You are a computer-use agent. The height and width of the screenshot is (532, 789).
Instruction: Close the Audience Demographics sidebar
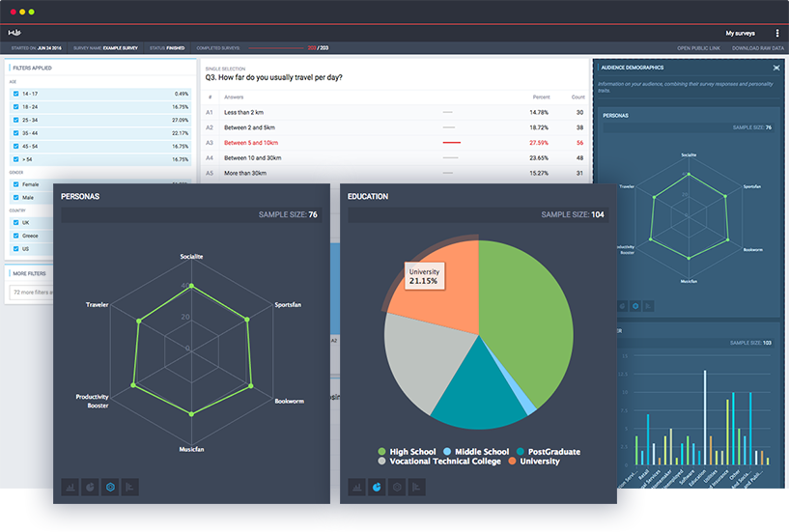tap(776, 68)
